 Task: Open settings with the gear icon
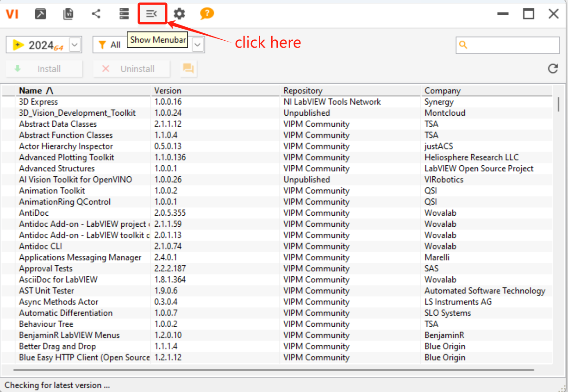[179, 14]
